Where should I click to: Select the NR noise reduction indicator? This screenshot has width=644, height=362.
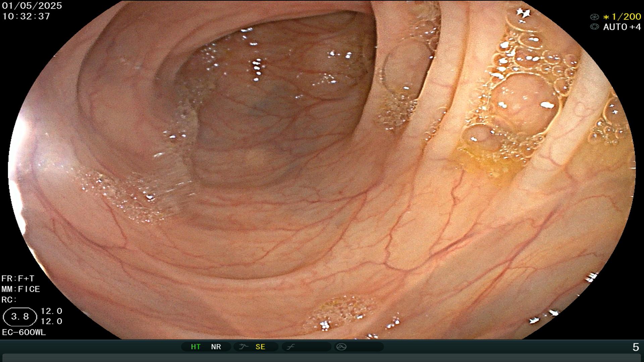pyautogui.click(x=216, y=347)
